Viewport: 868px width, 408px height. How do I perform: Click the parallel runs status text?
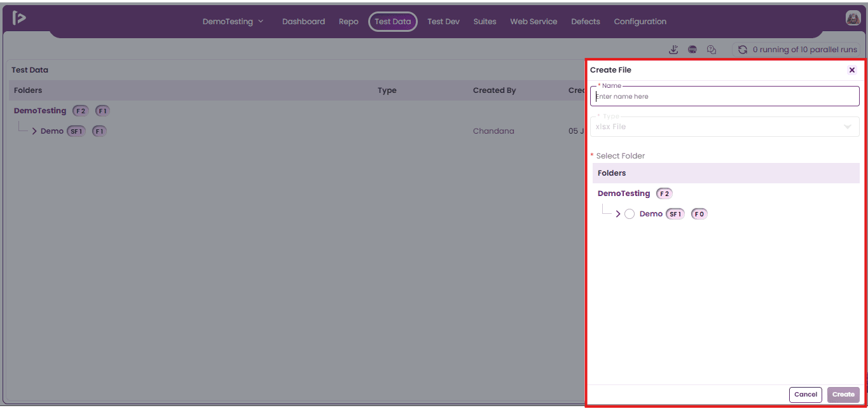coord(805,50)
